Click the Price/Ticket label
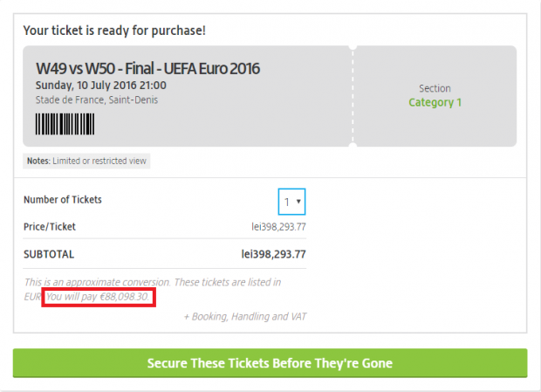 49,227
